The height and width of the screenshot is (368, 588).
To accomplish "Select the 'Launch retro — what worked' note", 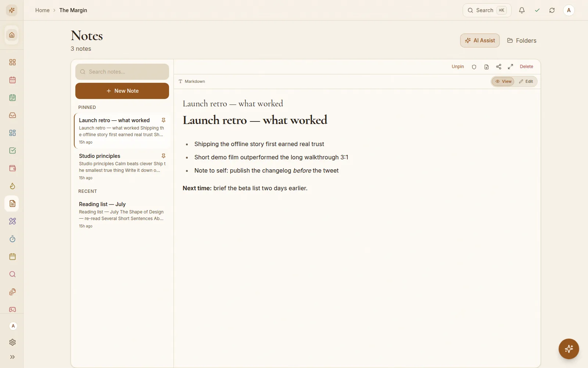I will pyautogui.click(x=122, y=131).
